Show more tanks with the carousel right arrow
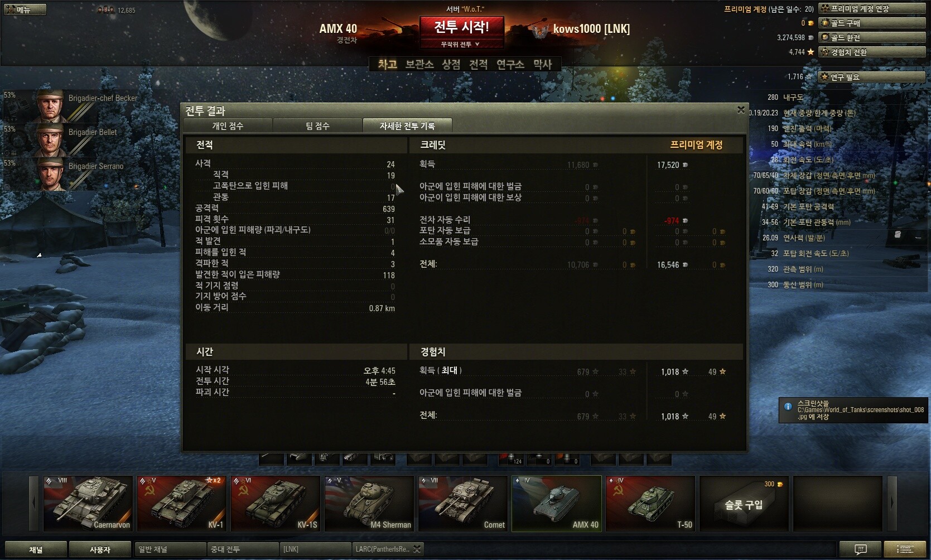This screenshot has height=560, width=931. [892, 503]
